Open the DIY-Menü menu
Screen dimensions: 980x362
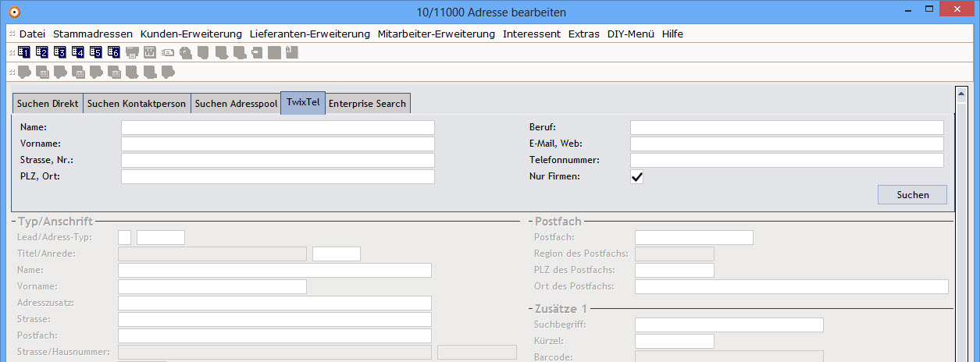click(x=631, y=34)
